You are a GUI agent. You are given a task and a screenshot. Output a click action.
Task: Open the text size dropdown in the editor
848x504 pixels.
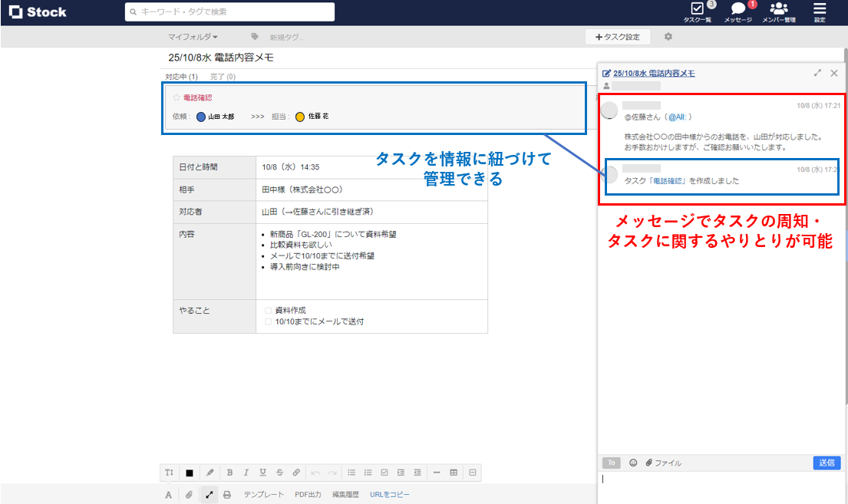click(x=170, y=473)
